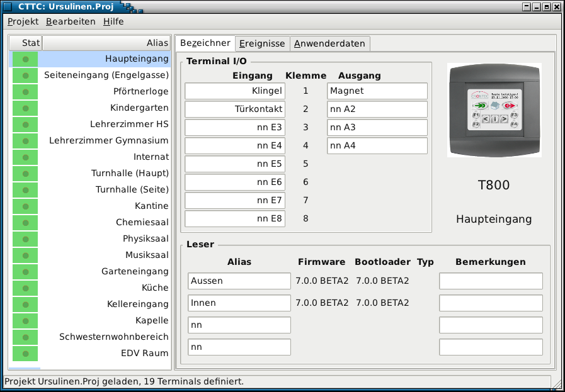Click the Alias column header
Screen dimensions: 565x392
157,43
